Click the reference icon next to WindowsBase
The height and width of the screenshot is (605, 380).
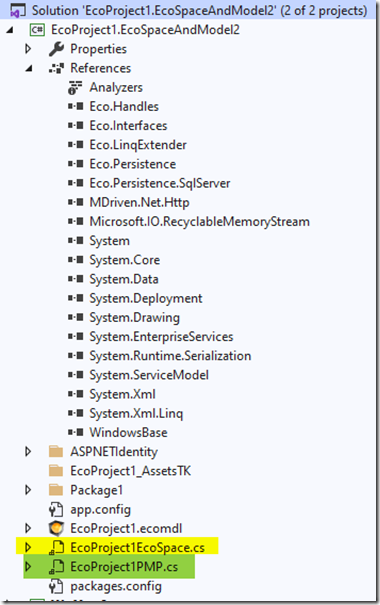76,433
